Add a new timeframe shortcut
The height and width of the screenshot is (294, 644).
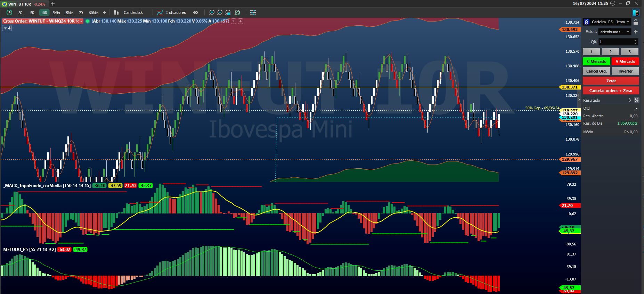104,12
